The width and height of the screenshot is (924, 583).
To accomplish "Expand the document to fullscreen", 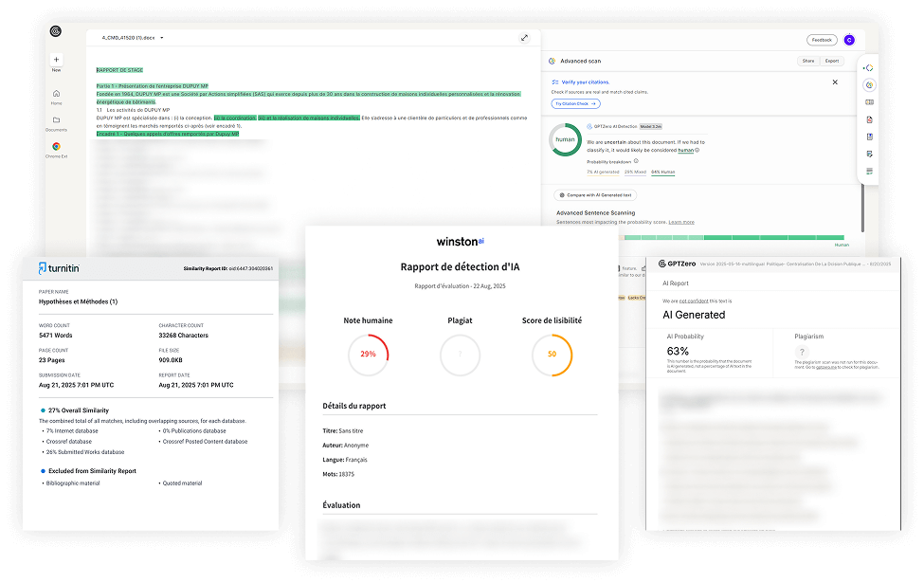I will [524, 38].
